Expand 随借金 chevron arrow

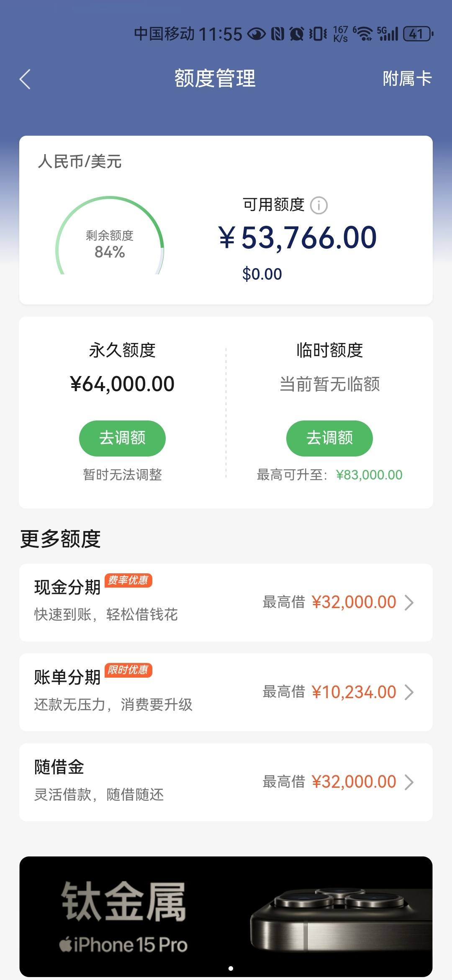click(x=409, y=782)
